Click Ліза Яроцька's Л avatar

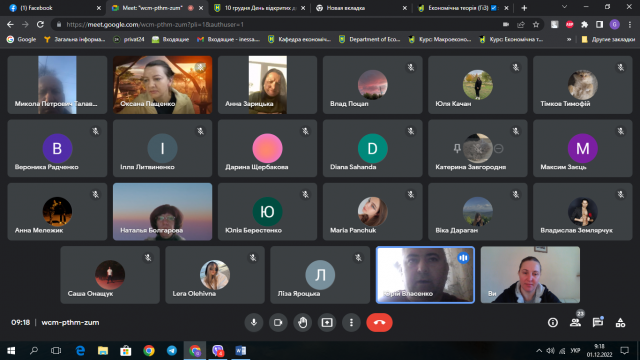tap(320, 275)
